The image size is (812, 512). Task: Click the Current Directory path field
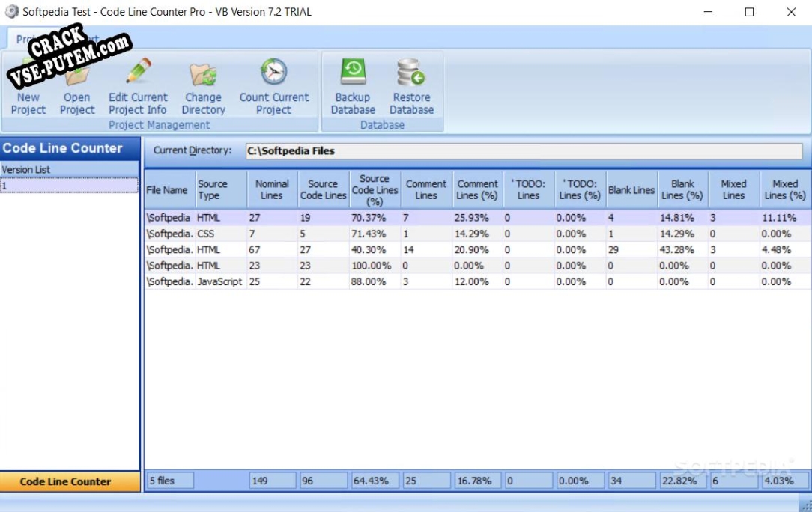pyautogui.click(x=524, y=150)
